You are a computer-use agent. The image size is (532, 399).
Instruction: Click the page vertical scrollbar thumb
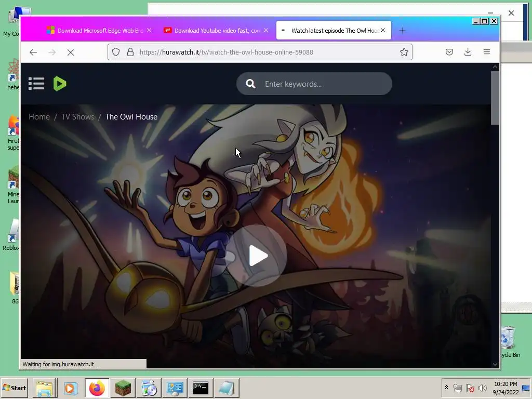(495, 98)
